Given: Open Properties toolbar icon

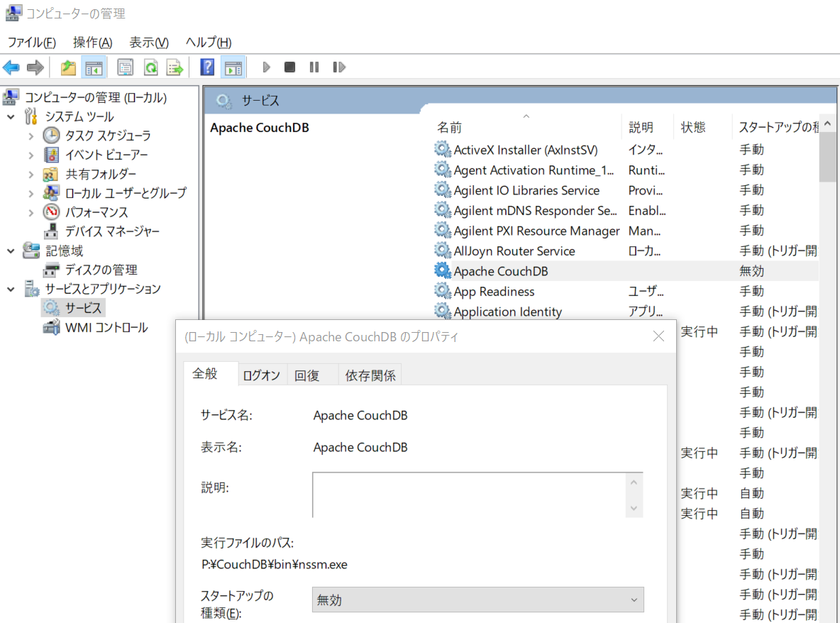Looking at the screenshot, I should point(126,67).
